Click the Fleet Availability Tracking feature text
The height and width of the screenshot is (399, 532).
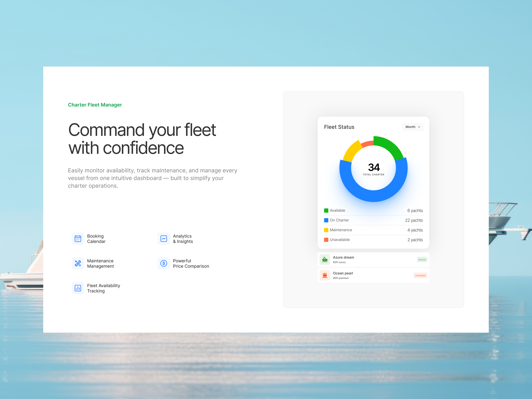[x=103, y=288]
